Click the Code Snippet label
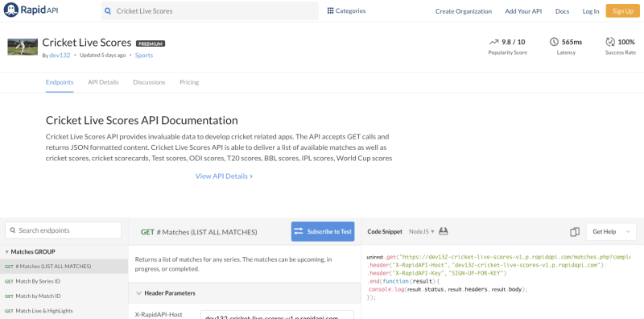This screenshot has height=319, width=644. point(385,231)
